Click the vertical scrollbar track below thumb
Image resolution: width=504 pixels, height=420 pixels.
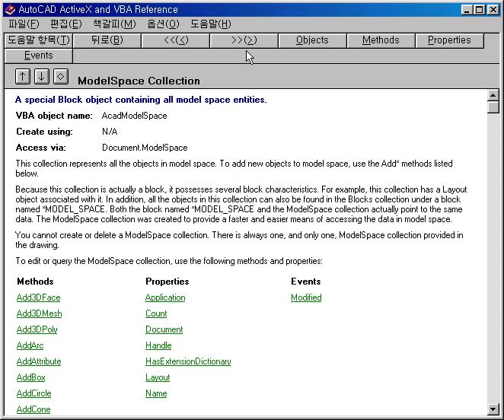[493, 258]
